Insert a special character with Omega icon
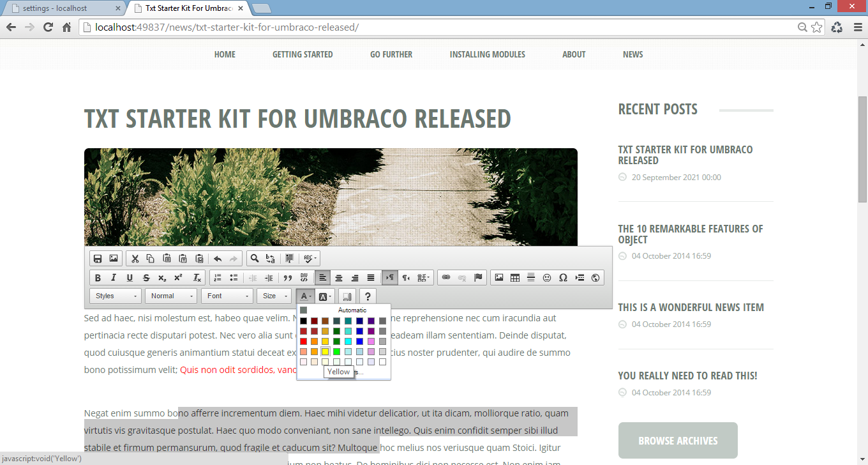 click(563, 278)
